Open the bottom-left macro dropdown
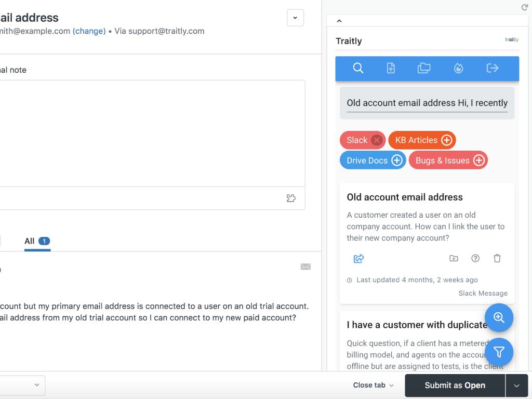Screen dimensions: 532x399 (x=22, y=385)
